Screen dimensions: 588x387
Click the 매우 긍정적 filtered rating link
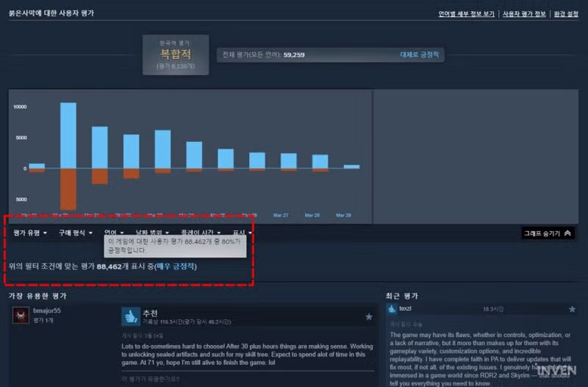pyautogui.click(x=176, y=266)
